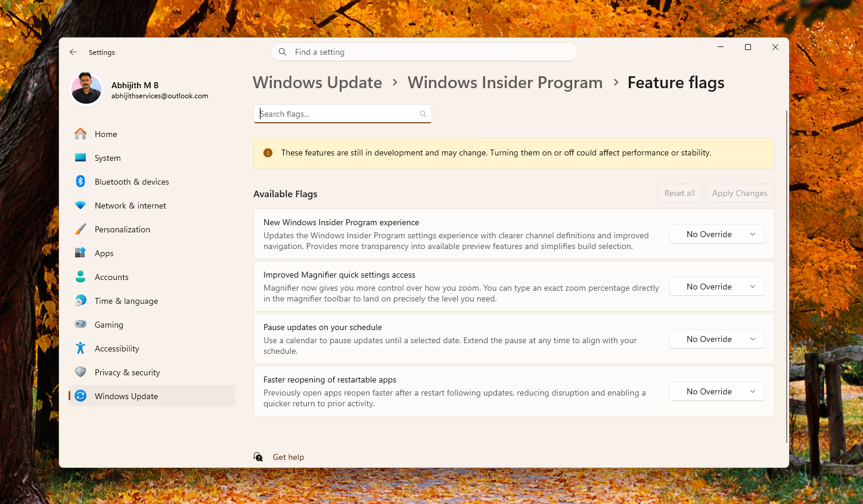Click the System monitor icon
863x504 pixels.
click(x=80, y=157)
